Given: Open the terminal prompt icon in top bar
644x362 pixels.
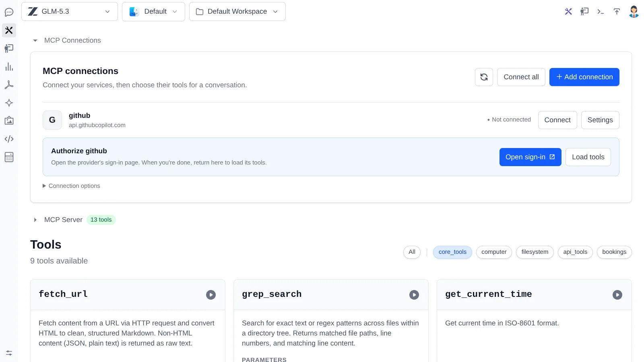Looking at the screenshot, I should pos(601,11).
